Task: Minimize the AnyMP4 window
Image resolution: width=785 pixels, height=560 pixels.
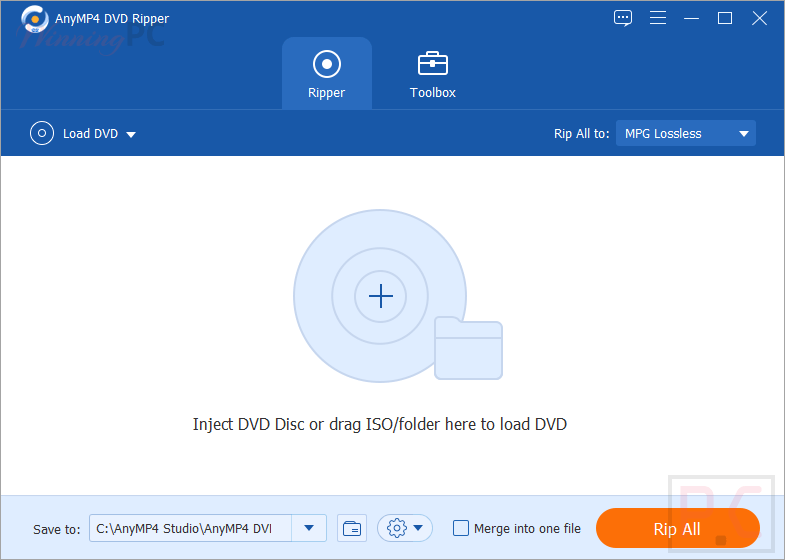Action: [691, 19]
